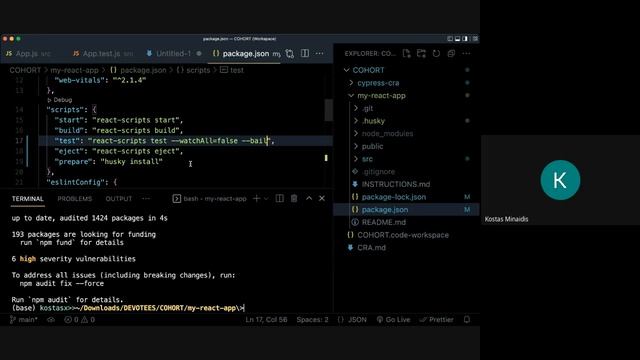Open notifications bell in status bar
Screen dimensions: 640x360
click(x=467, y=320)
